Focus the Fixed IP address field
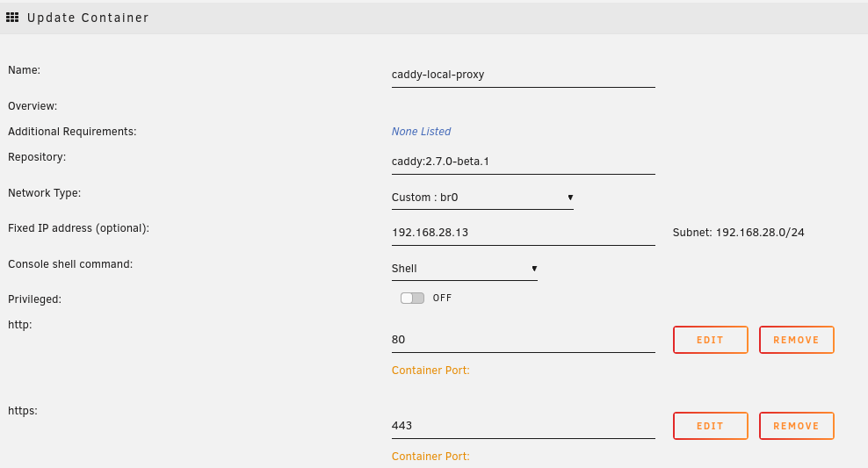The image size is (868, 468). [523, 233]
